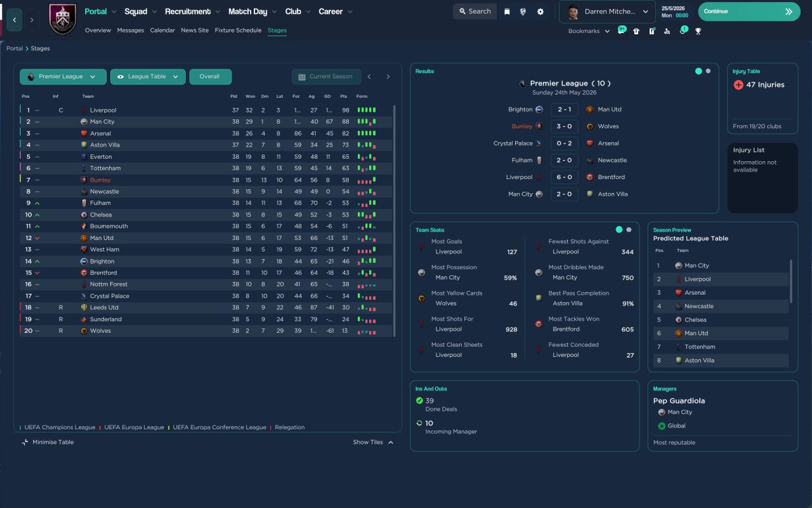The image size is (812, 508).
Task: Click the Current Season button
Action: click(x=326, y=77)
